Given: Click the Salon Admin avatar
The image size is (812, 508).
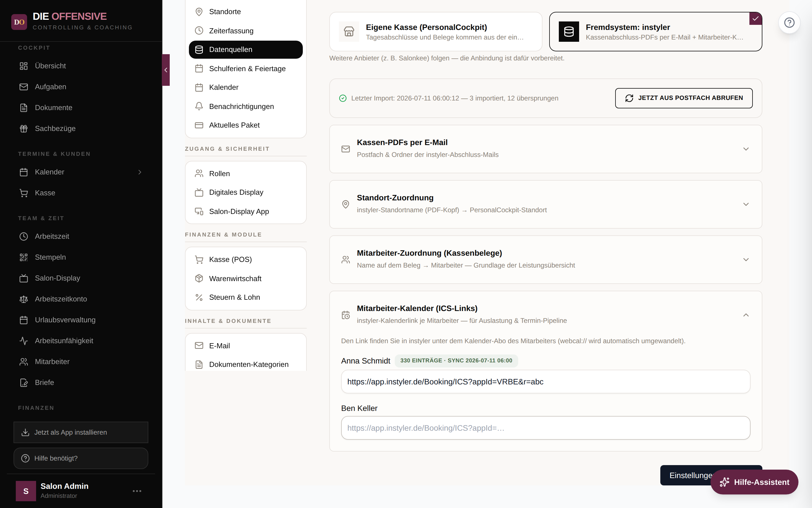Looking at the screenshot, I should click(x=26, y=491).
